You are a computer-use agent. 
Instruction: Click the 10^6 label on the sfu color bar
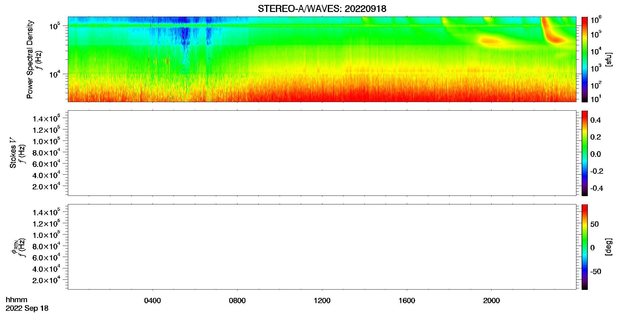[x=596, y=20]
